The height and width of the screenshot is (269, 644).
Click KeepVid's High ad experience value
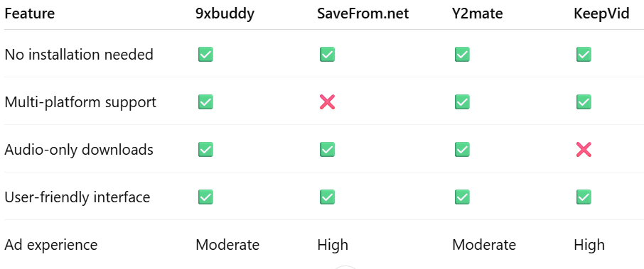(x=589, y=245)
